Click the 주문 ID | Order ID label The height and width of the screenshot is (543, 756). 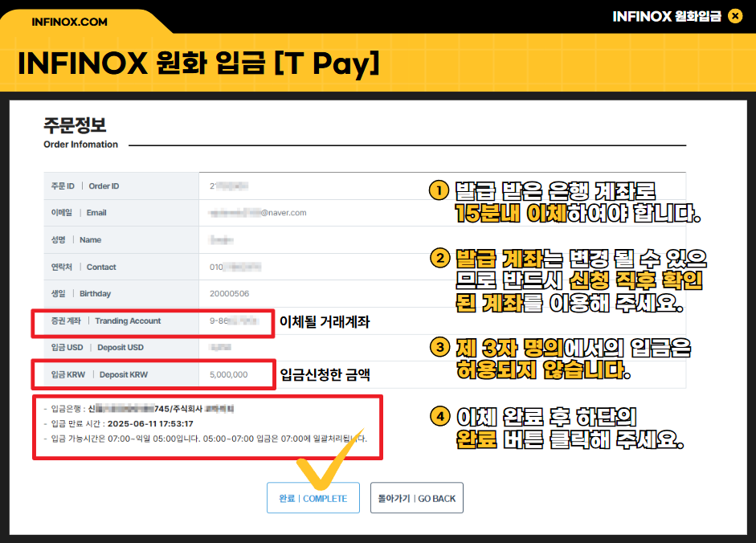[x=85, y=186]
